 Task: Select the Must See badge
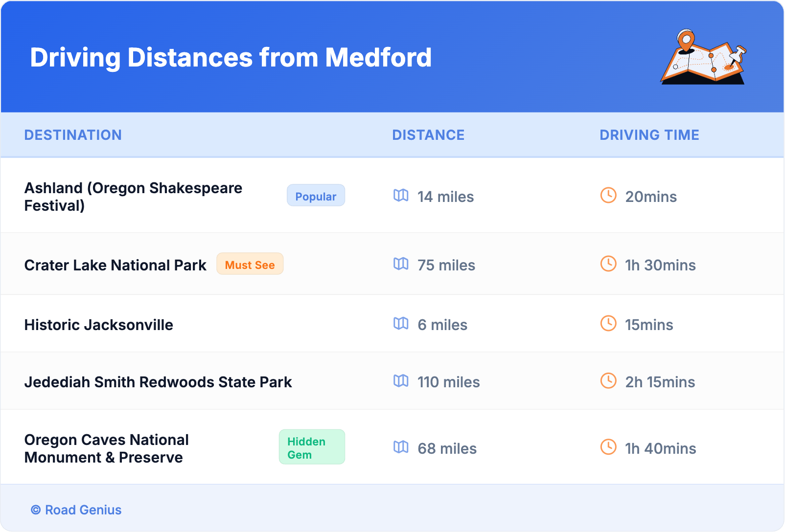pyautogui.click(x=250, y=265)
